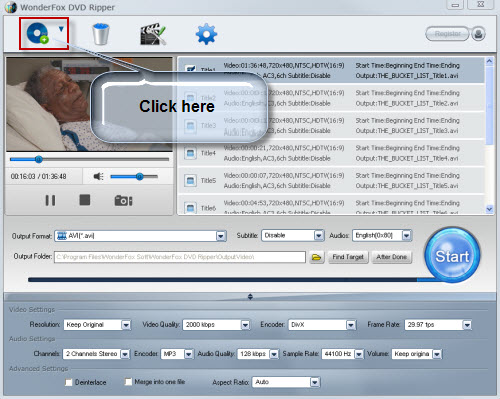Viewport: 500px width, 399px height.
Task: Click title list scrollbar down arrow
Action: [489, 209]
